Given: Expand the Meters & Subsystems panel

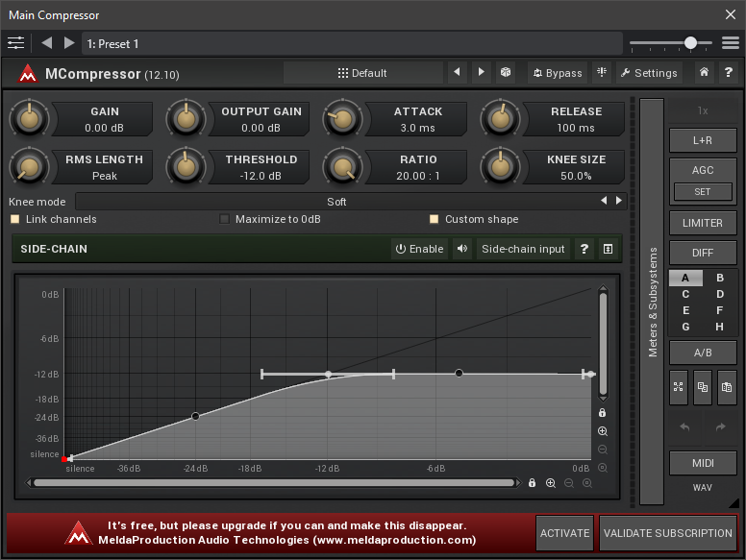Looking at the screenshot, I should click(x=652, y=302).
